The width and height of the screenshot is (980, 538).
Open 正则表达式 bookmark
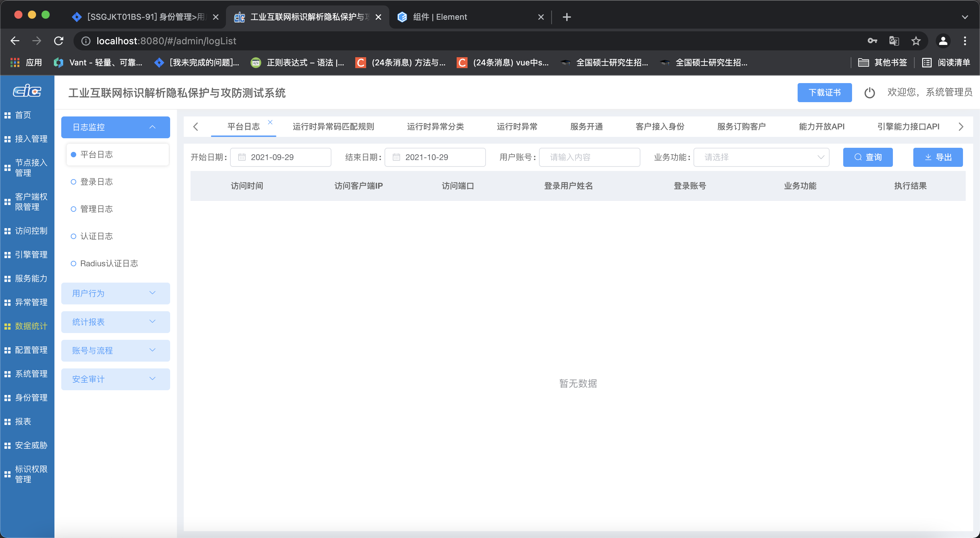(x=297, y=62)
